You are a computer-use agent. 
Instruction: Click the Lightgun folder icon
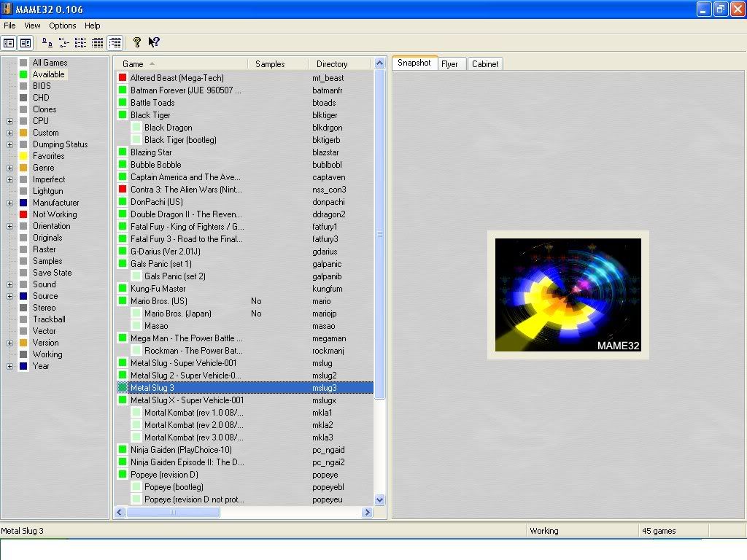23,191
